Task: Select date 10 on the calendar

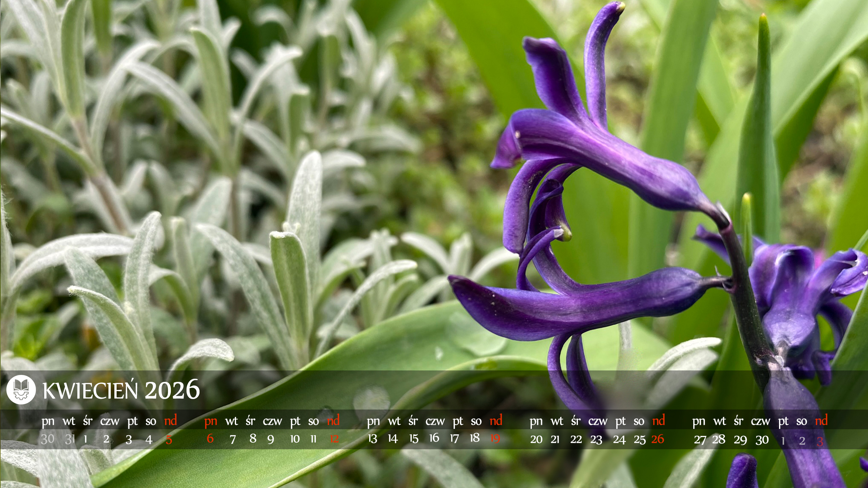Action: (x=295, y=439)
